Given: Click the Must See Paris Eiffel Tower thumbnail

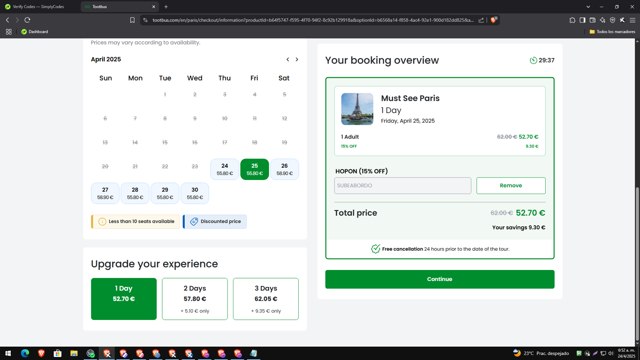Looking at the screenshot, I should [x=357, y=109].
